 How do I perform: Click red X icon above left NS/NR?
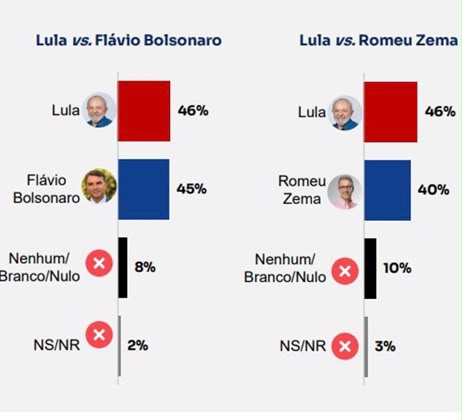click(99, 335)
